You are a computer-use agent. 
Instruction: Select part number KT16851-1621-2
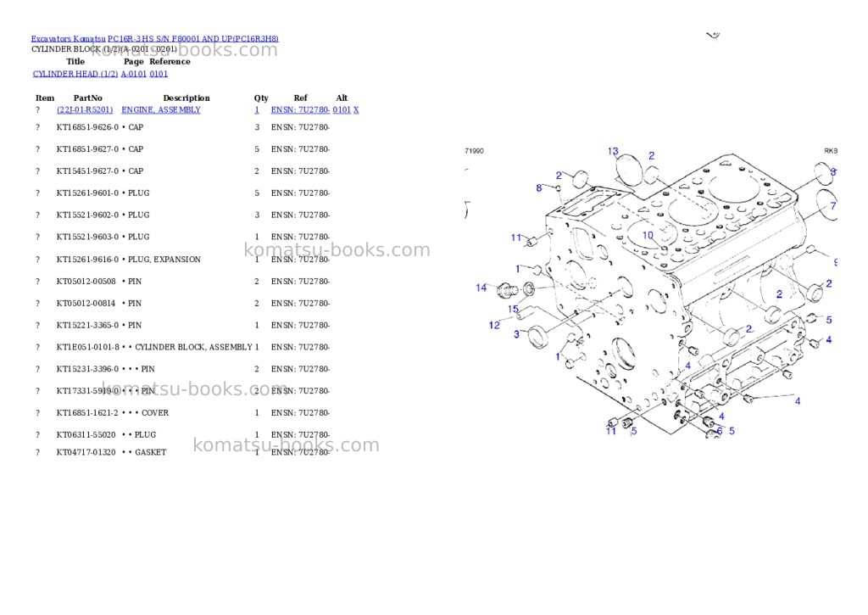click(x=87, y=413)
